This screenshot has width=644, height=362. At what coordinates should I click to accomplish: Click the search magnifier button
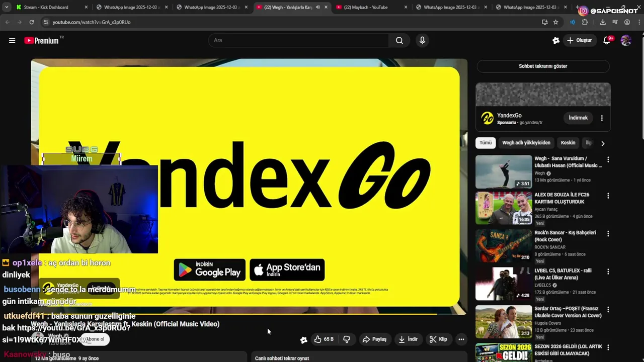click(399, 40)
